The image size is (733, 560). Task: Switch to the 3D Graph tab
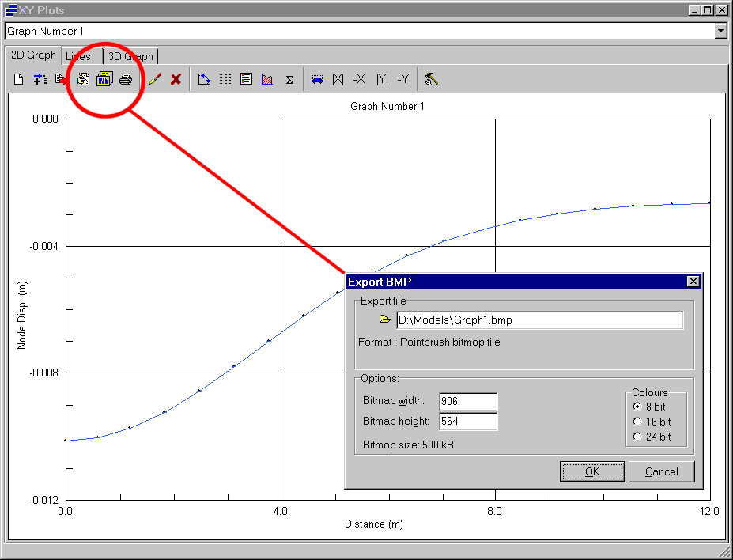pyautogui.click(x=130, y=56)
